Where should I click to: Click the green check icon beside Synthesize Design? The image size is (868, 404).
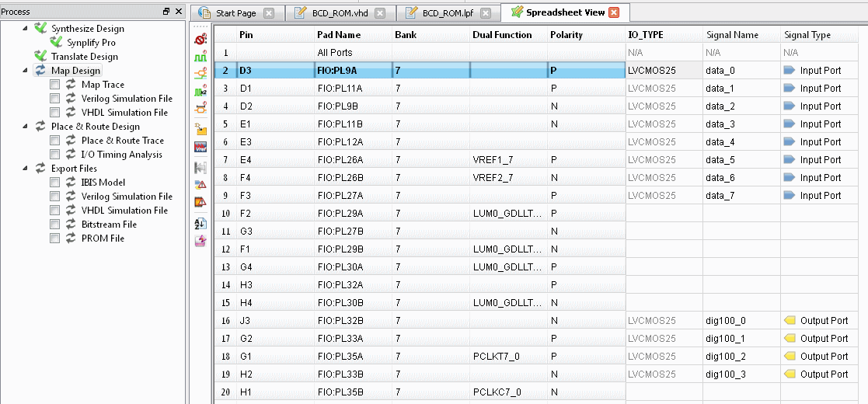pos(40,28)
